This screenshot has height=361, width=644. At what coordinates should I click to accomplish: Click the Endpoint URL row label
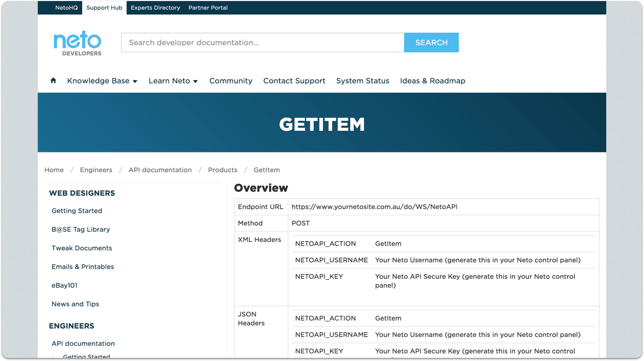click(260, 207)
